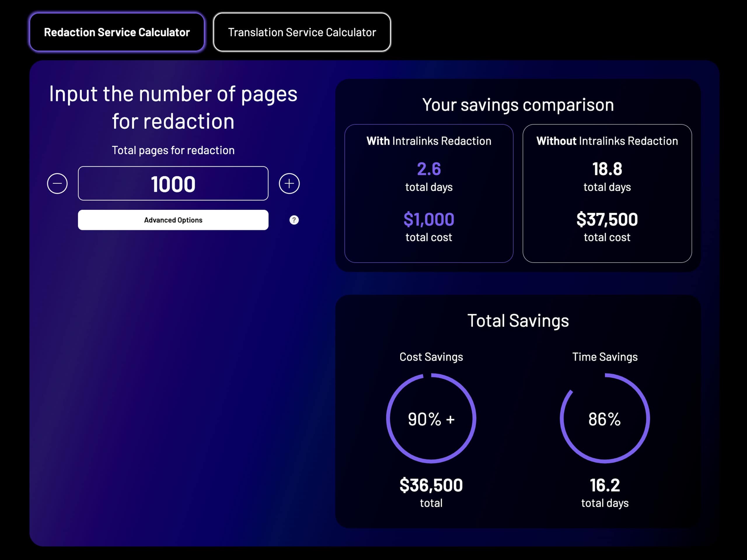Click the plus icon to increase pages
The image size is (747, 560).
289,183
